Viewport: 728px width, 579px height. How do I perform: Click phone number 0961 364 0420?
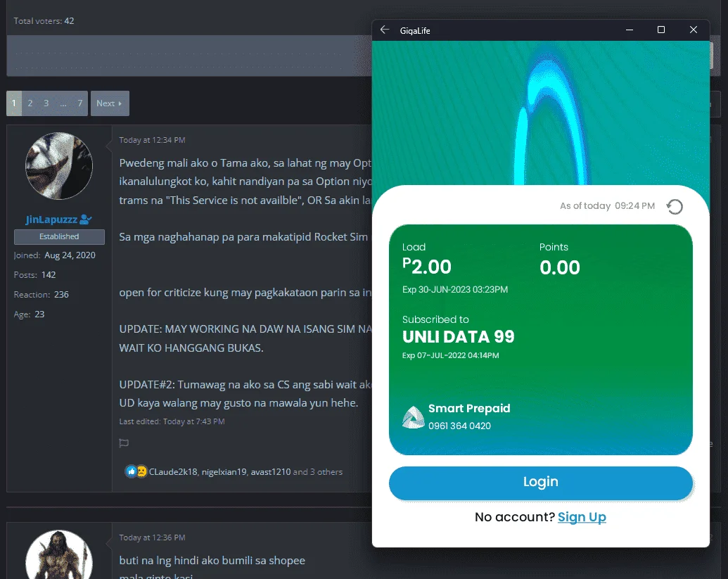pos(459,426)
